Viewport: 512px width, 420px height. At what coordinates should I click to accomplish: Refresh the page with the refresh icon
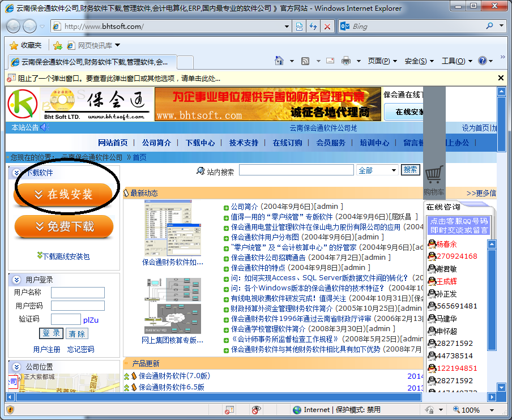[x=313, y=26]
